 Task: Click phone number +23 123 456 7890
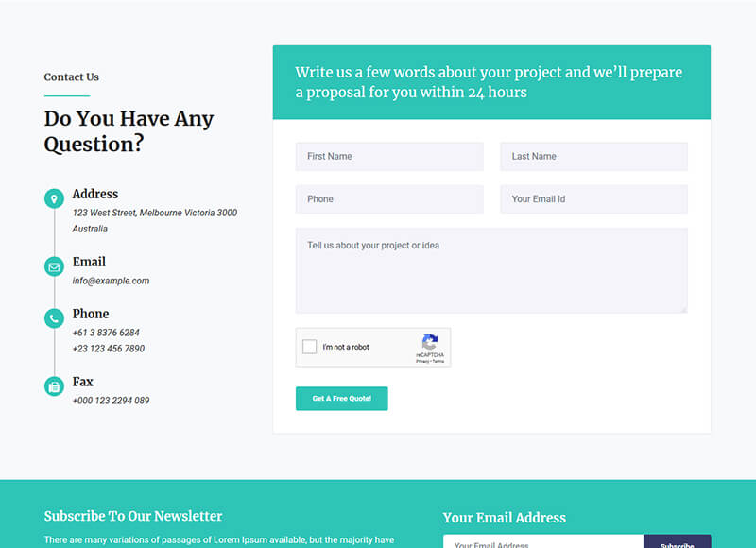click(109, 349)
